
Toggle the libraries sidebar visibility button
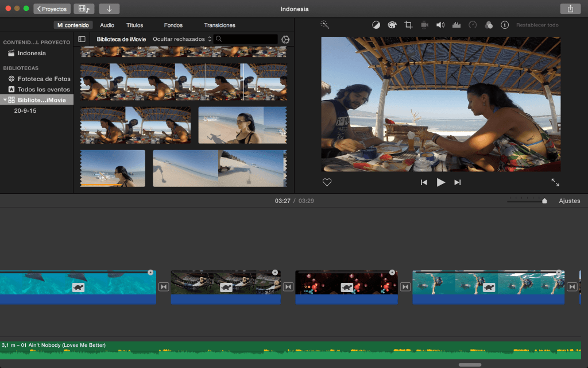(x=82, y=39)
